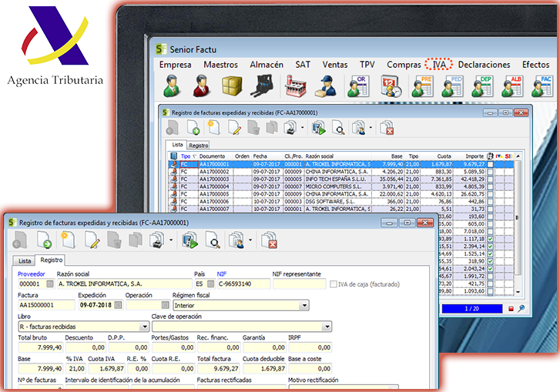Open the Compras menu
The height and width of the screenshot is (392, 560).
tap(404, 65)
